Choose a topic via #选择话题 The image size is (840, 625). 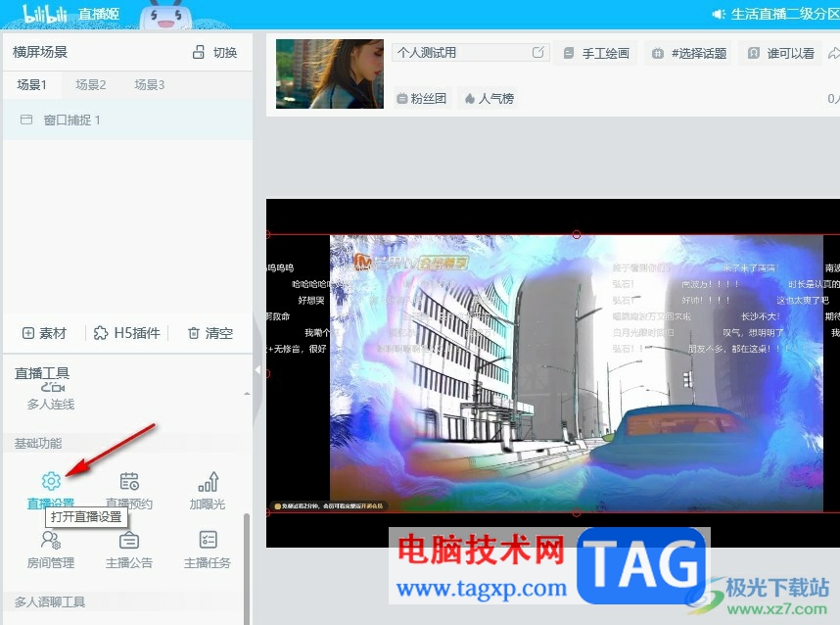coord(689,53)
